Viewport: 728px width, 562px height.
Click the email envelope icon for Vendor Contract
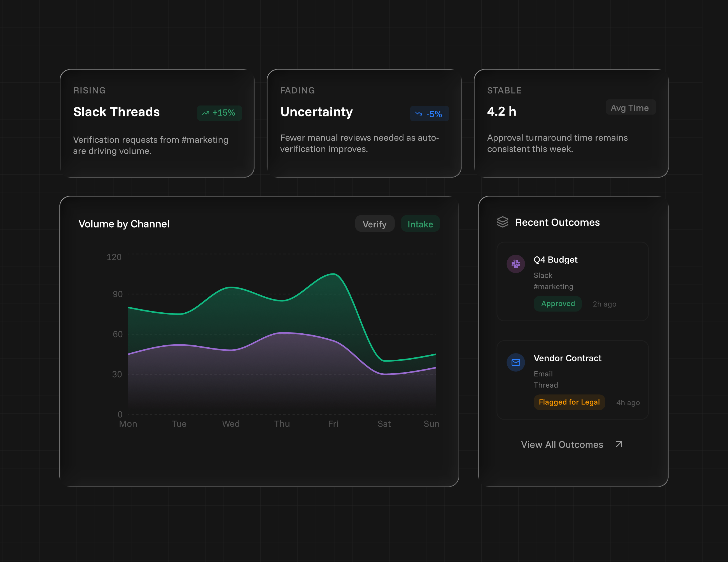(x=516, y=362)
